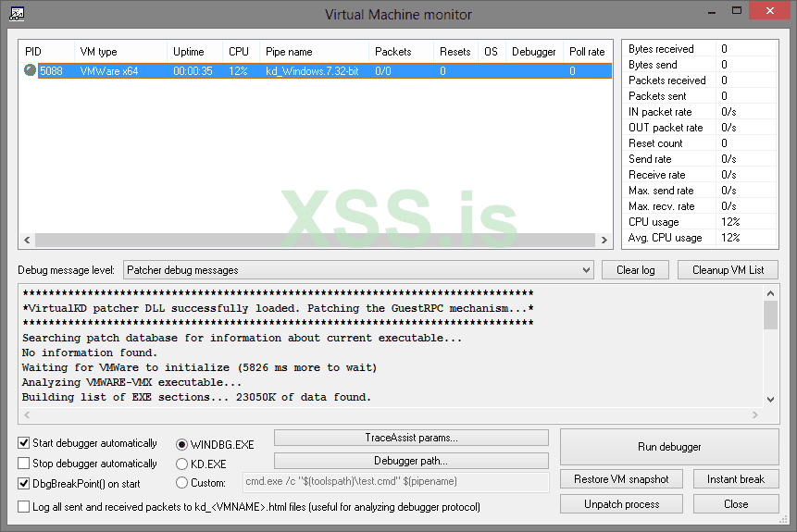Sort VM list by Packets column
Image resolution: width=797 pixels, height=532 pixels.
click(x=401, y=52)
